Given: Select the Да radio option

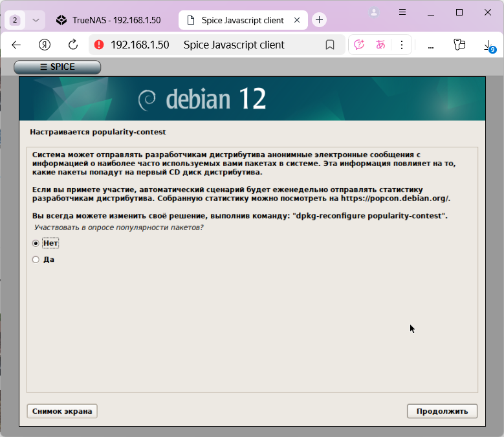Looking at the screenshot, I should pos(36,259).
